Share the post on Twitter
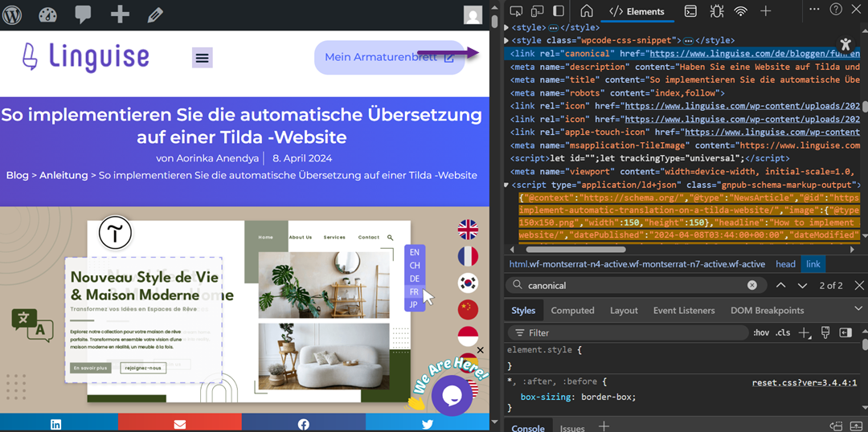This screenshot has width=868, height=432. (428, 424)
